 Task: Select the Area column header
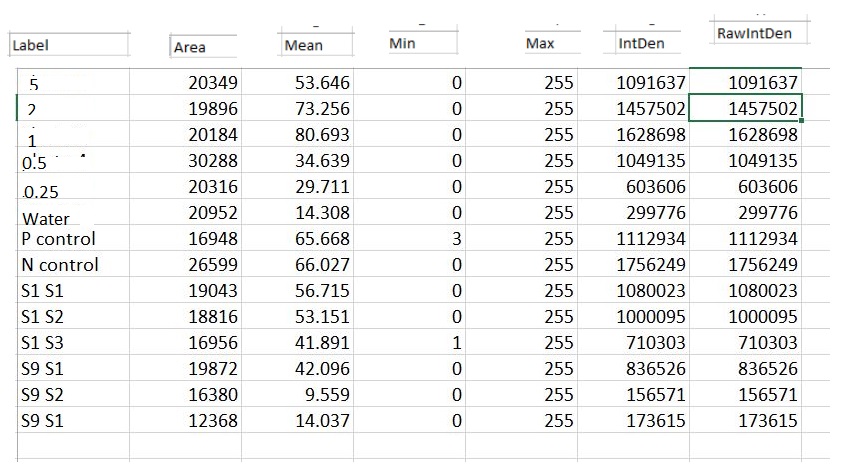203,47
